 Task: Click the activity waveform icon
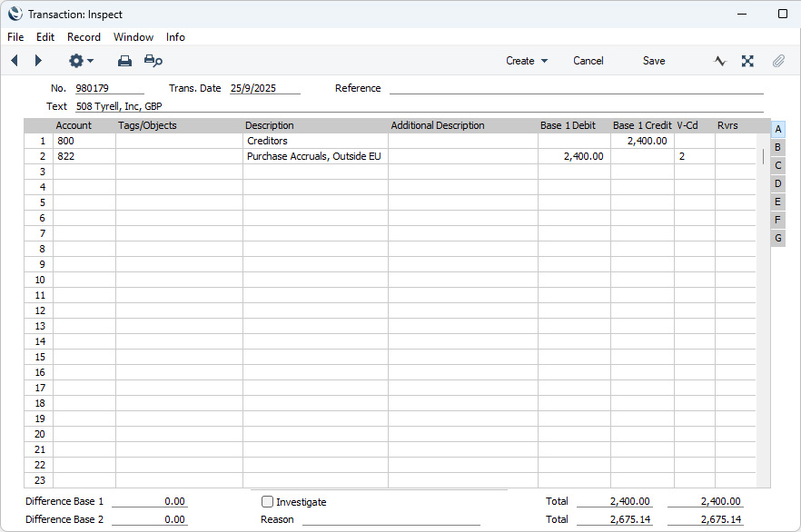click(720, 61)
